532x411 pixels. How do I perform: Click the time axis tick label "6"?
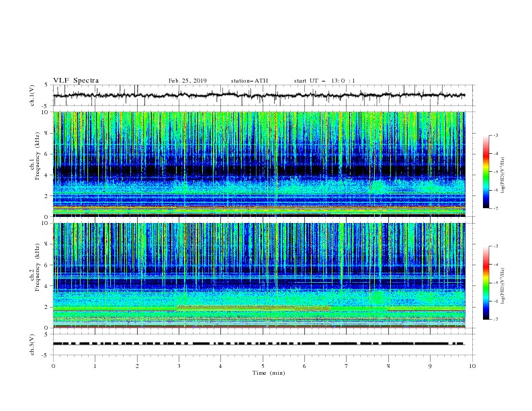pos(304,366)
